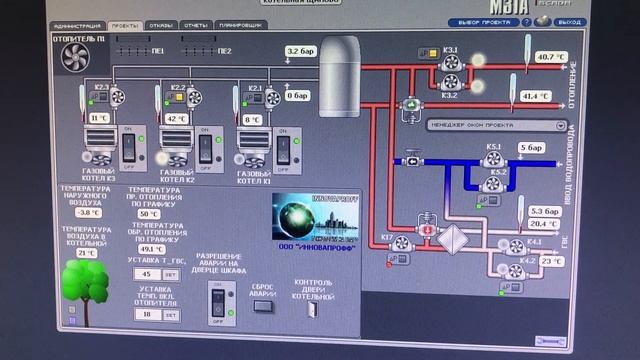Click the Уставка Т_ГВС field showing 45

pos(147,274)
